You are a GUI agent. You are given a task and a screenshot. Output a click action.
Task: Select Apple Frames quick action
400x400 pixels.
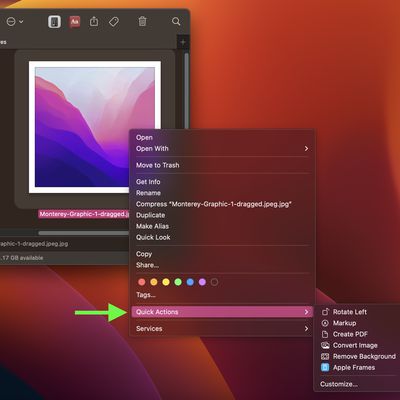(x=354, y=367)
